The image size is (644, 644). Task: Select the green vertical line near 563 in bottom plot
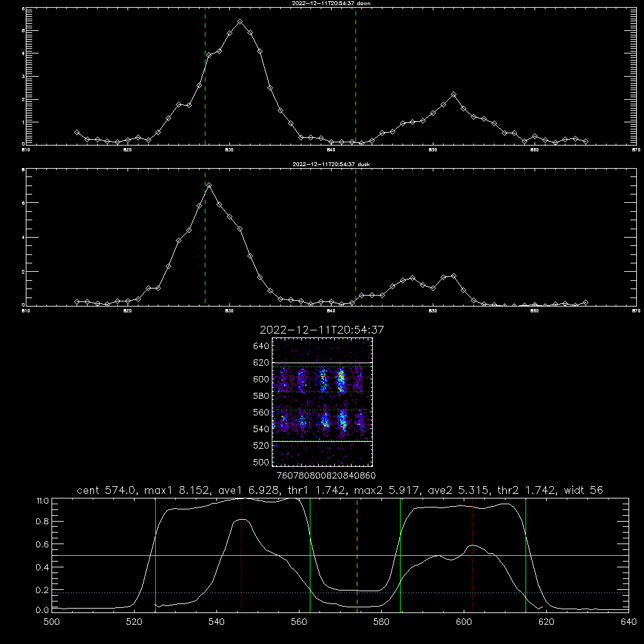310,555
